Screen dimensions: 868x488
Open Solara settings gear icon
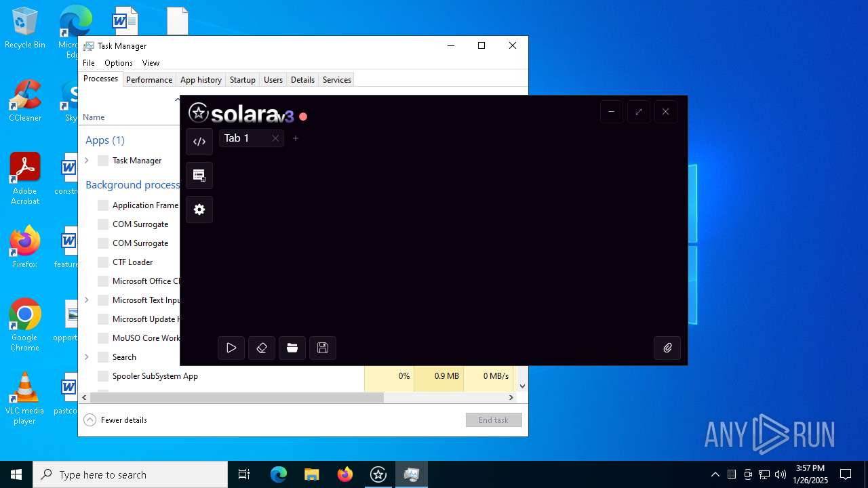199,209
